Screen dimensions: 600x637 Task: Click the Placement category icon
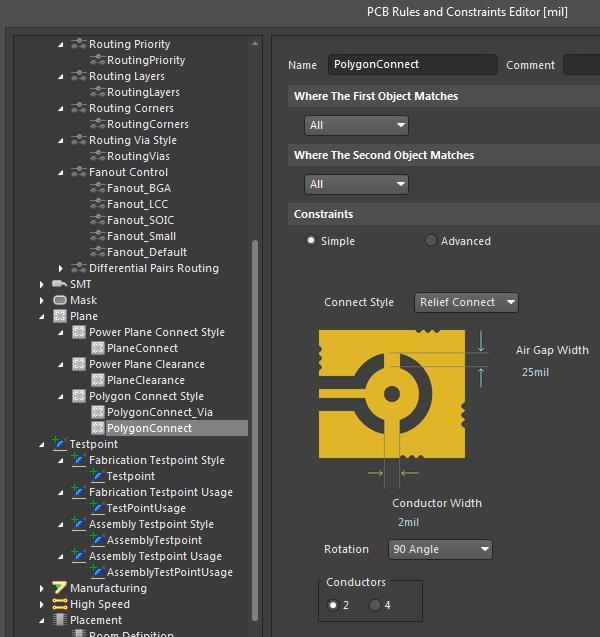pos(60,620)
